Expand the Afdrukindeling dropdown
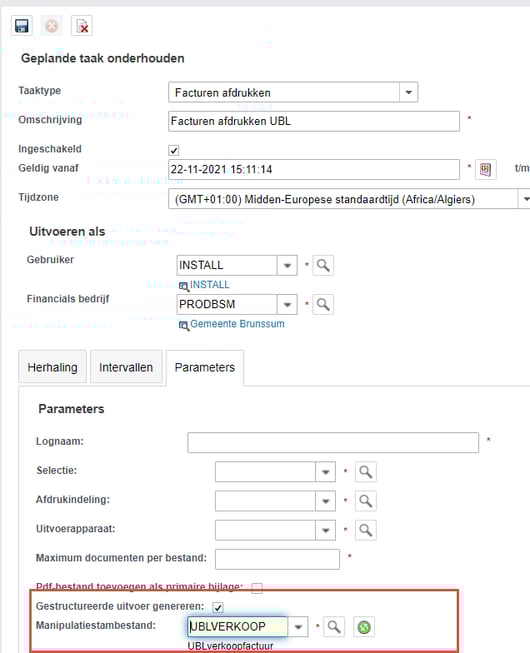The height and width of the screenshot is (653, 530). tap(326, 501)
